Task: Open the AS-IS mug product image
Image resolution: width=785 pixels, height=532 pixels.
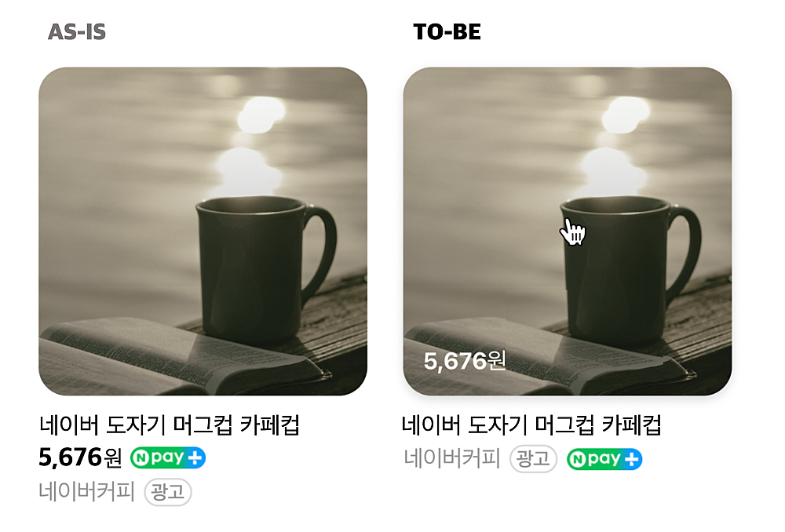Action: (x=203, y=231)
